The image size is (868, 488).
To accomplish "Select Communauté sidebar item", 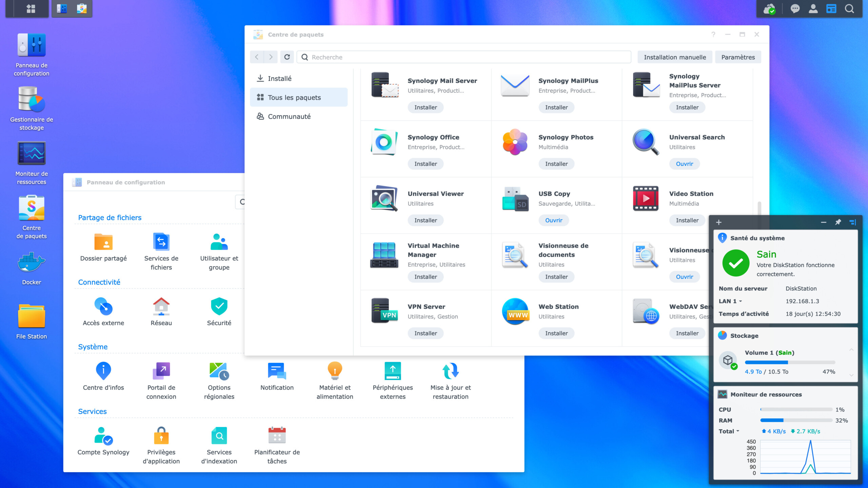I will 299,116.
